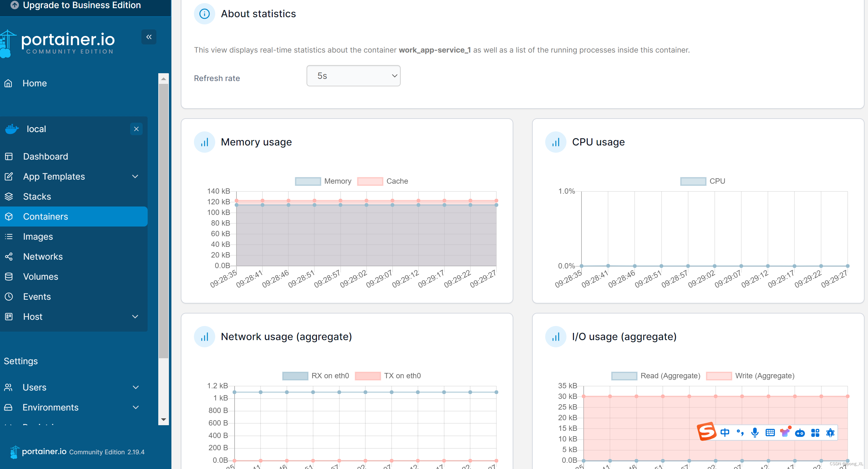Screen dimensions: 868x469
Task: Click the Portainer home icon
Action: [9, 83]
